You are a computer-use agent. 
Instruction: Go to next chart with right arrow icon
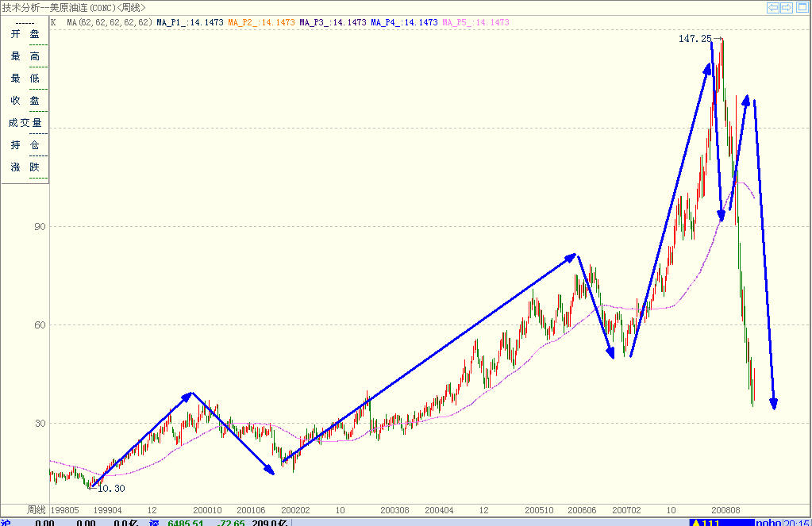click(x=786, y=7)
